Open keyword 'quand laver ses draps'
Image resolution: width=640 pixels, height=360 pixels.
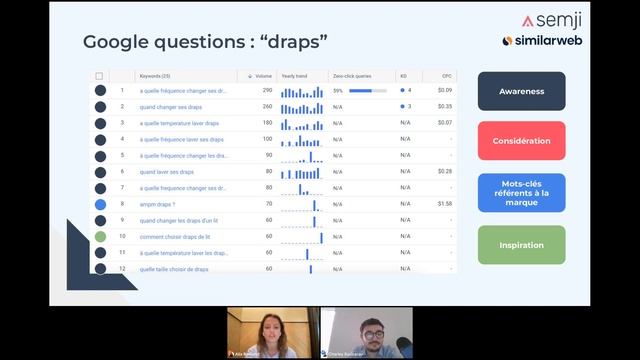pos(167,172)
